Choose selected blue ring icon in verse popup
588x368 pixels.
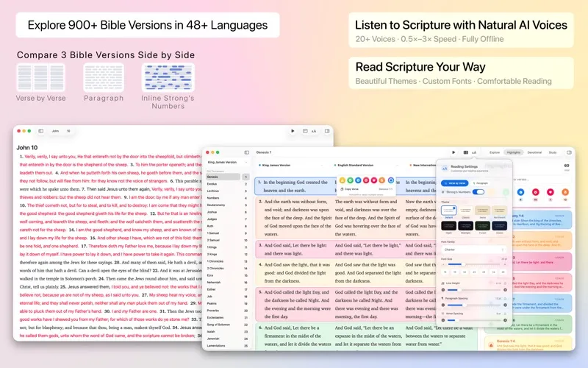tap(391, 180)
